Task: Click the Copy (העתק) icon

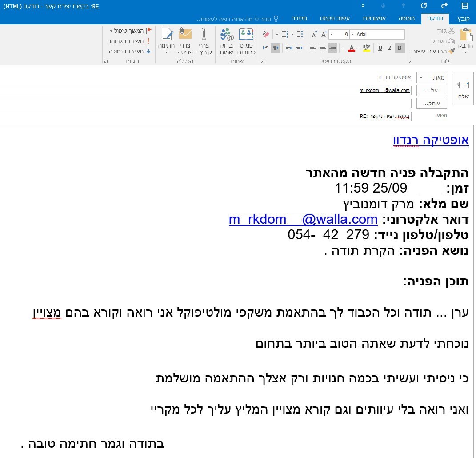Action: click(452, 41)
